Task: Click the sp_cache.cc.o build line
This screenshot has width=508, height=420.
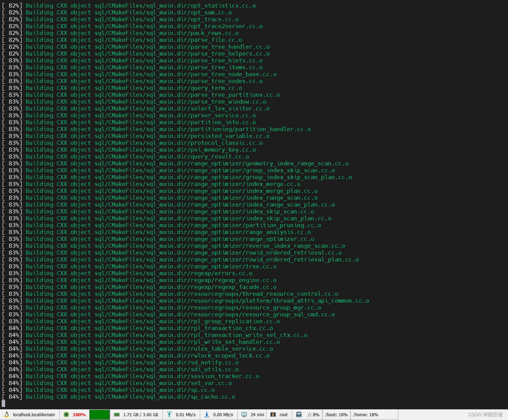Action: [x=118, y=397]
